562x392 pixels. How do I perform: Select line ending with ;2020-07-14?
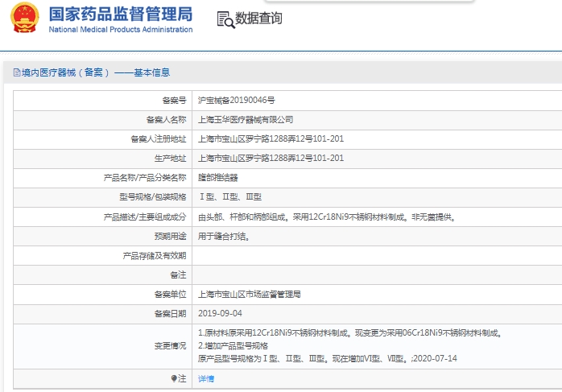coord(328,359)
